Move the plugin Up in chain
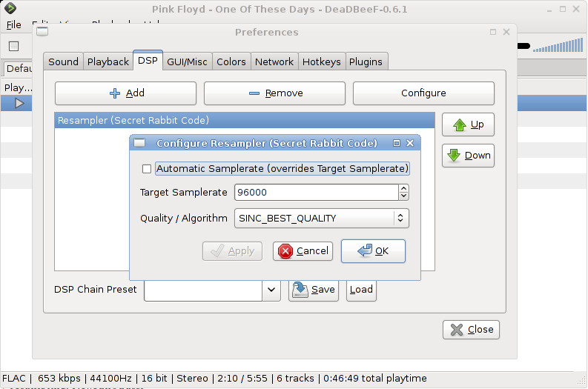 pyautogui.click(x=468, y=124)
